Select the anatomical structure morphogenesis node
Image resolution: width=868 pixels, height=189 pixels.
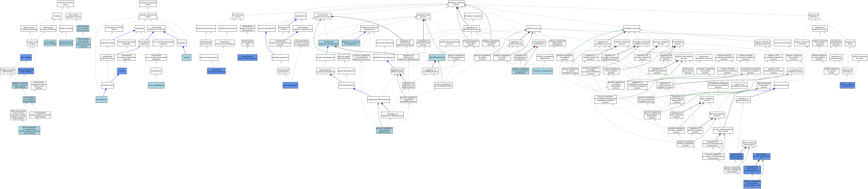coord(351,43)
